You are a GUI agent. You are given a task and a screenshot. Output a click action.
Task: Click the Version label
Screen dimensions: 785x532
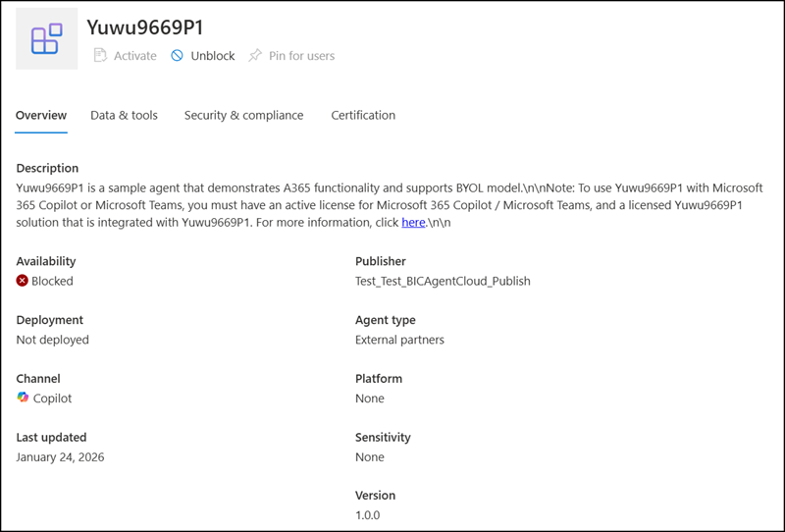375,495
